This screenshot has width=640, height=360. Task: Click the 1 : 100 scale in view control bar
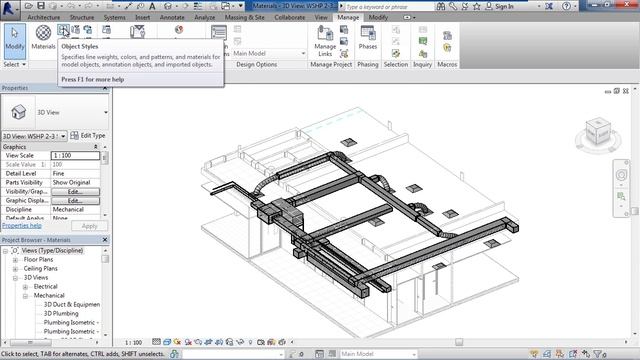pos(133,342)
